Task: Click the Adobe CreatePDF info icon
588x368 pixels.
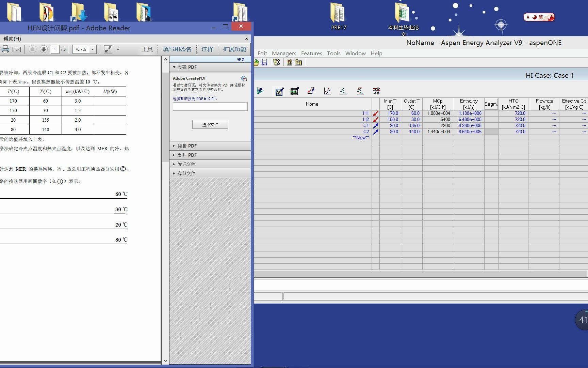Action: (244, 79)
